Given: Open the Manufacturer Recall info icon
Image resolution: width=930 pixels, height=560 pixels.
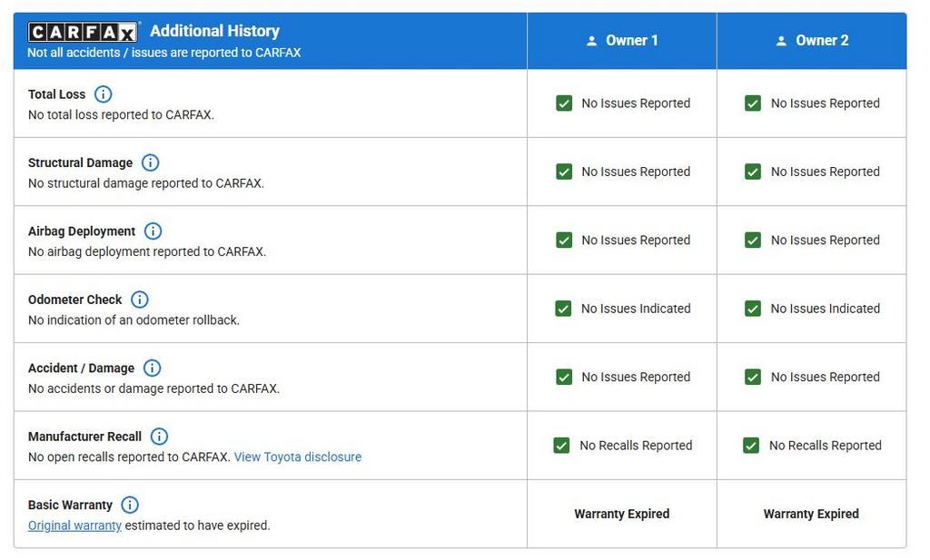Looking at the screenshot, I should (160, 437).
